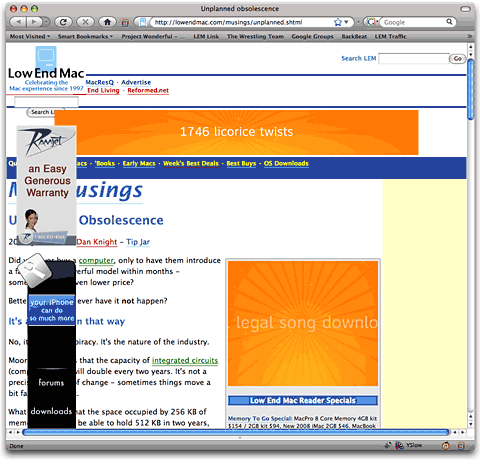Click in the Search LEM text field

pyautogui.click(x=414, y=59)
